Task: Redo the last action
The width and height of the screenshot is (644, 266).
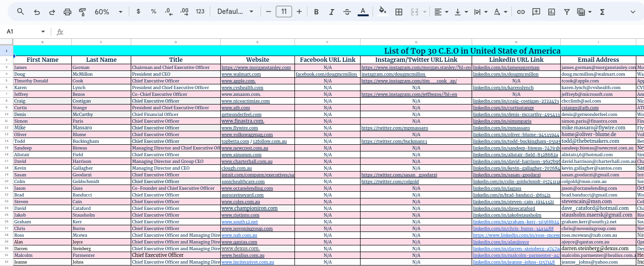Action: coord(52,12)
